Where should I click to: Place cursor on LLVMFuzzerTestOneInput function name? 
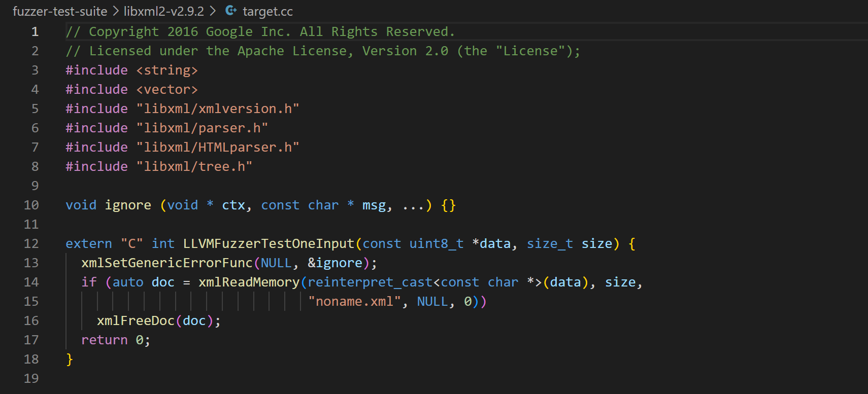click(269, 244)
